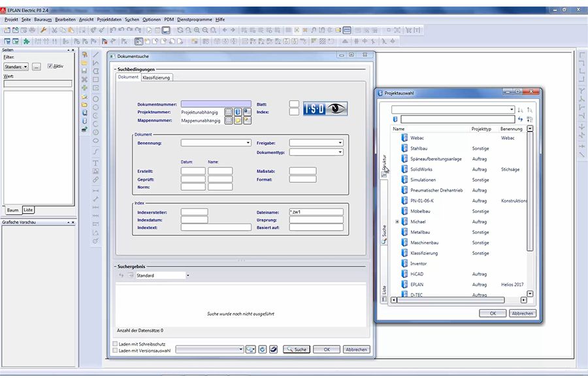Toggle the Aktiv checkbox in the Seiten panel
Viewport: 588px width, 392px height.
coord(50,66)
